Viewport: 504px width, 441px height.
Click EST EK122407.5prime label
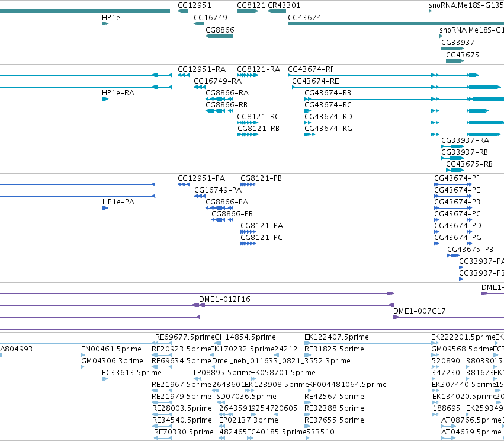(336, 337)
